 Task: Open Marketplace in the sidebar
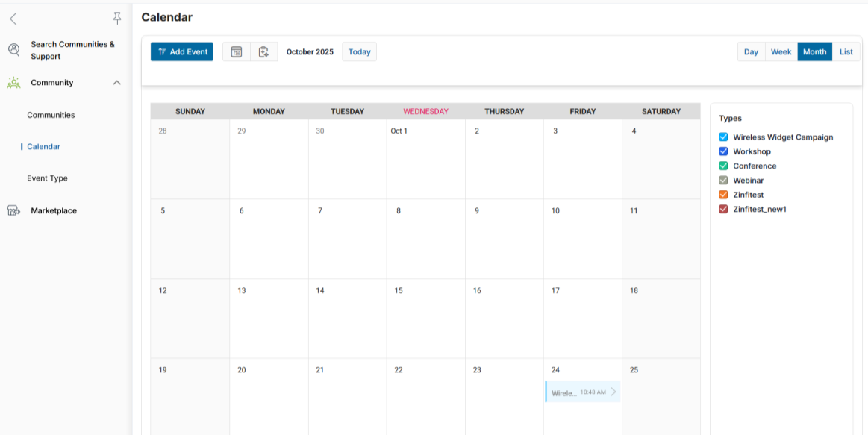[x=54, y=210]
